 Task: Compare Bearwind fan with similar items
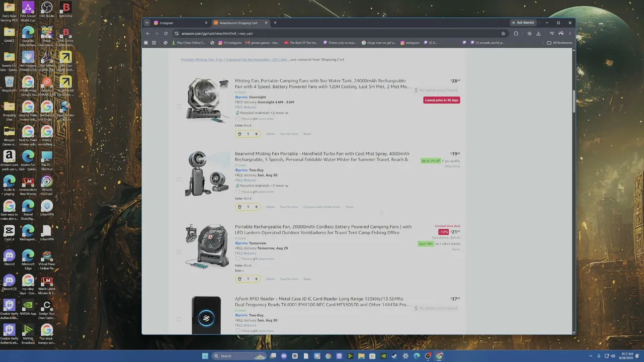(321, 207)
